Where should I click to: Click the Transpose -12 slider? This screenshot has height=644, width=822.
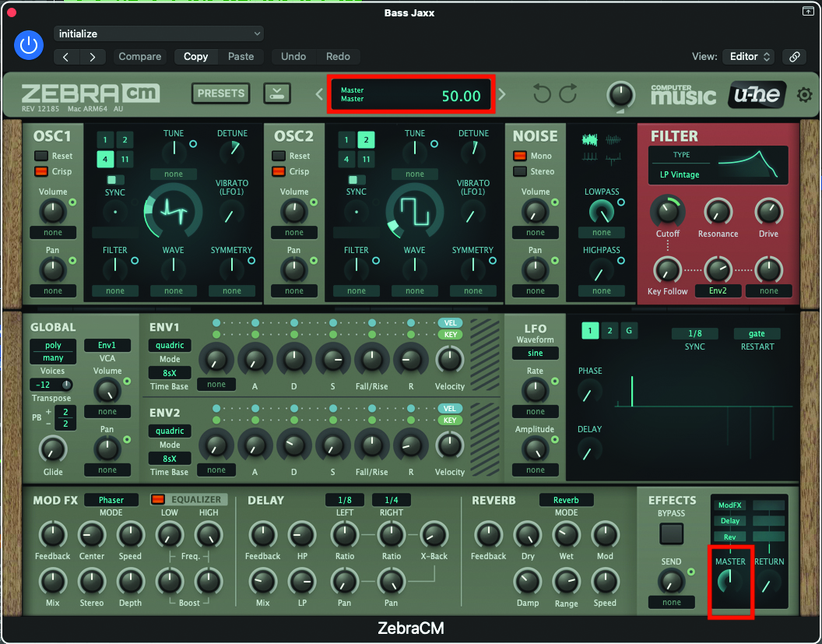51,385
